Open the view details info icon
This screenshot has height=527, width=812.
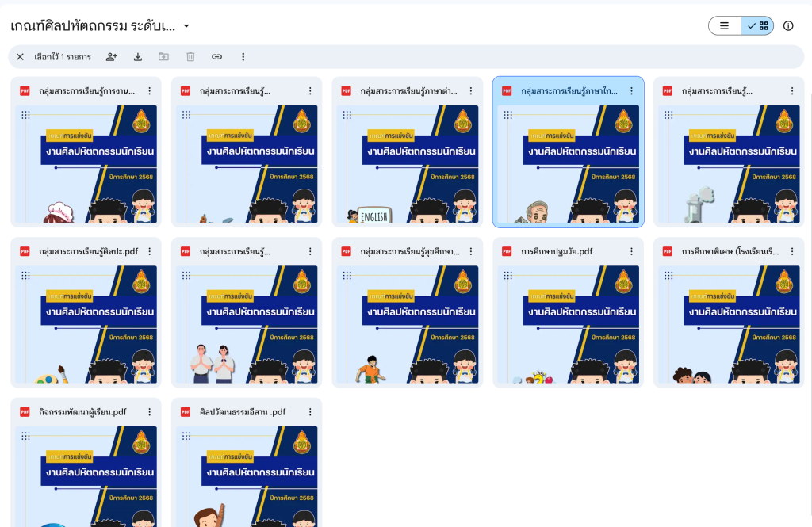click(x=788, y=26)
